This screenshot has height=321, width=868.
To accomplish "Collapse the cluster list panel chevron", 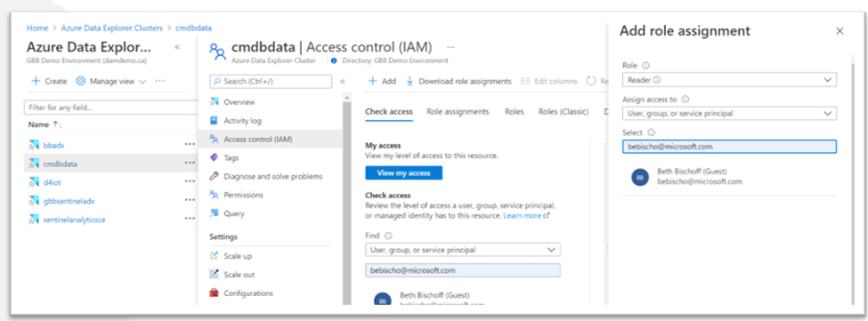I will point(177,47).
